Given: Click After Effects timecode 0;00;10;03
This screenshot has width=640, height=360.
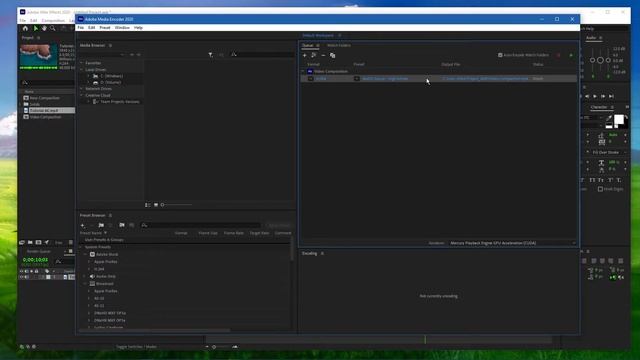Looking at the screenshot, I should coord(35,260).
